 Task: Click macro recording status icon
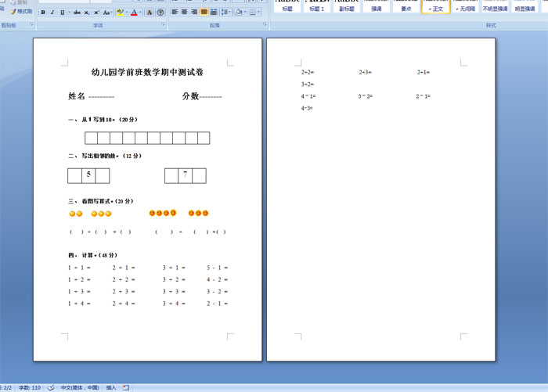click(126, 387)
